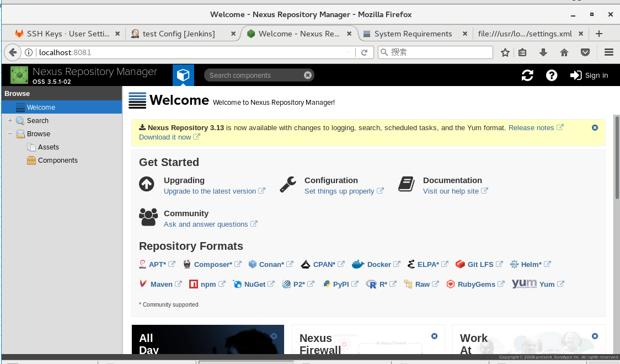Open Components in the sidebar tree

[58, 160]
